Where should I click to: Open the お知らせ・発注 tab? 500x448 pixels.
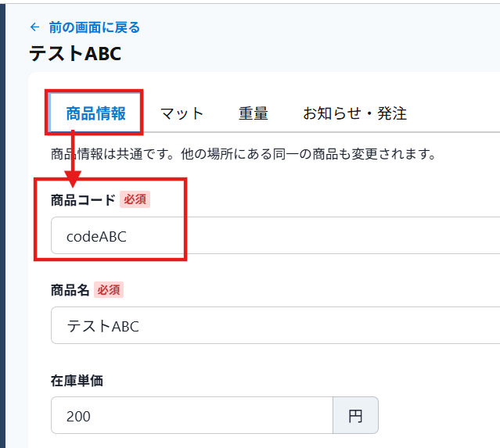click(x=354, y=113)
